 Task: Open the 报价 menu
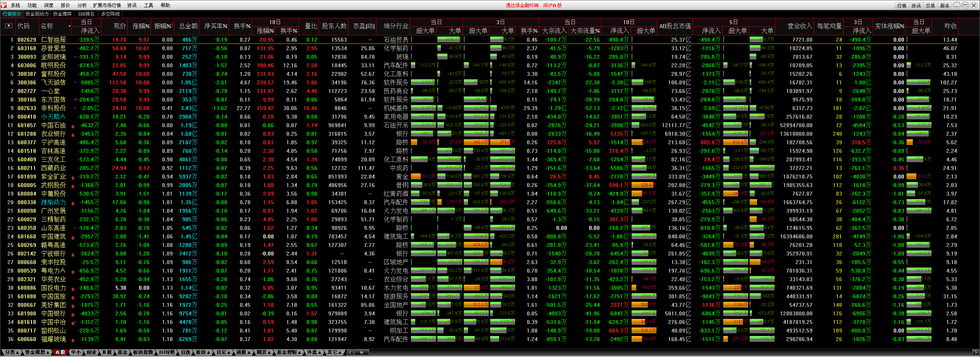point(66,5)
